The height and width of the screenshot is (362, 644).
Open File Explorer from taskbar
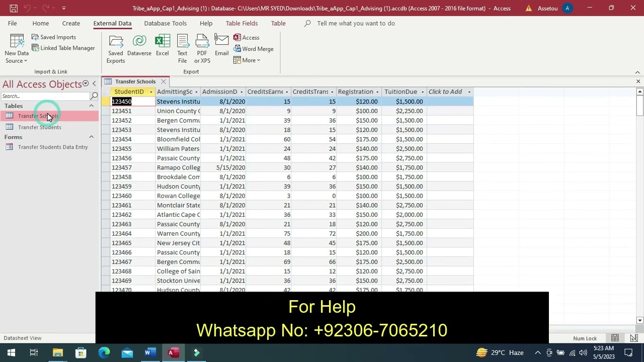click(x=57, y=353)
